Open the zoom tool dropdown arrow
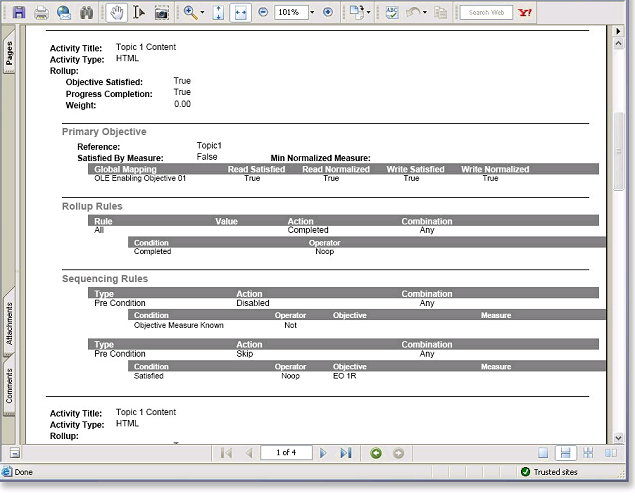The width and height of the screenshot is (635, 496). point(202,13)
